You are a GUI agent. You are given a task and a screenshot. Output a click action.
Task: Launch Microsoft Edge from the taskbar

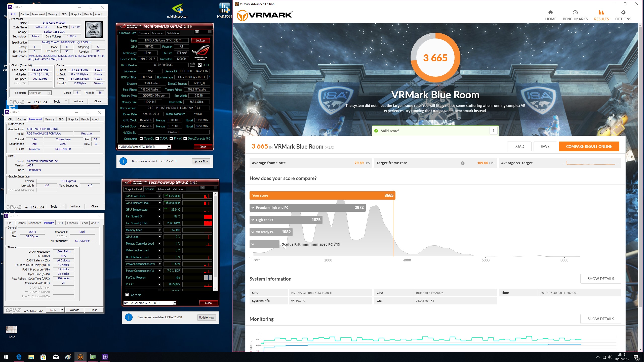point(19,357)
